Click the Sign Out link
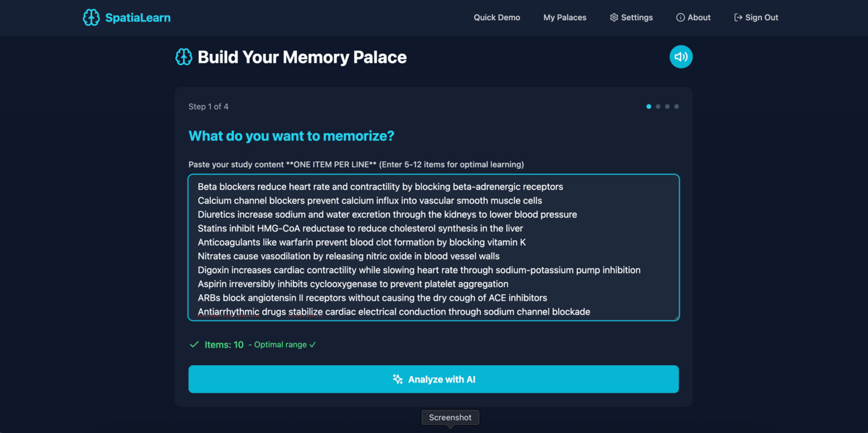The height and width of the screenshot is (433, 868). click(756, 17)
